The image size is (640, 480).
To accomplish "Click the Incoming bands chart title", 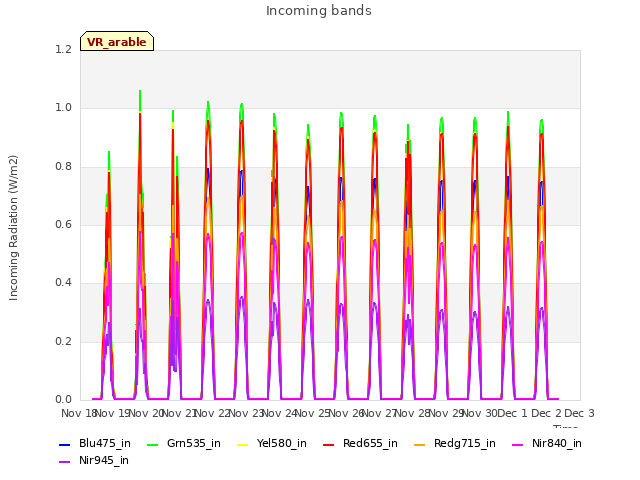I will [319, 11].
